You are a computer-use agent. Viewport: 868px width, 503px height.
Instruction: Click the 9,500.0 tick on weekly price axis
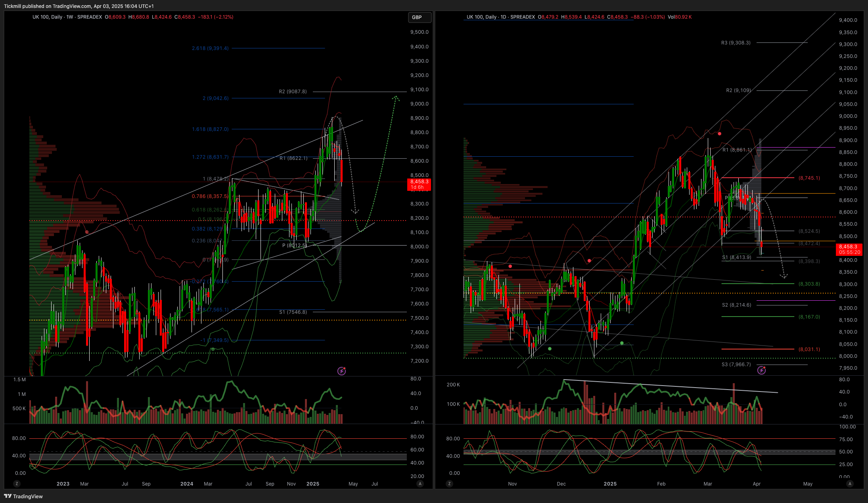coord(420,32)
